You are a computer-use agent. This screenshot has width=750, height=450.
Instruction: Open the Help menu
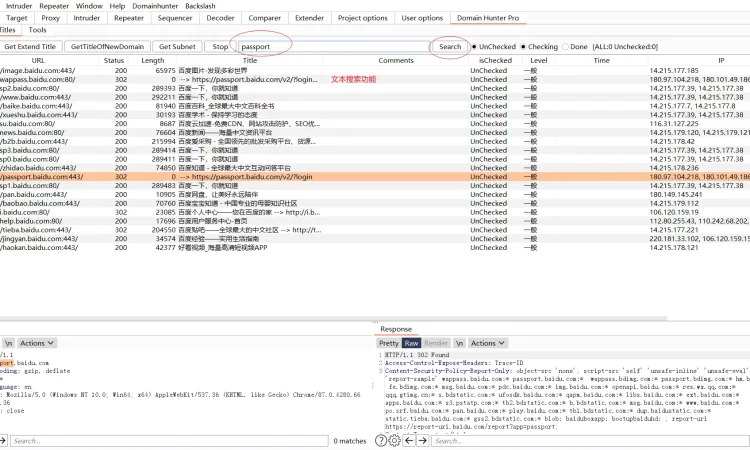pyautogui.click(x=117, y=6)
